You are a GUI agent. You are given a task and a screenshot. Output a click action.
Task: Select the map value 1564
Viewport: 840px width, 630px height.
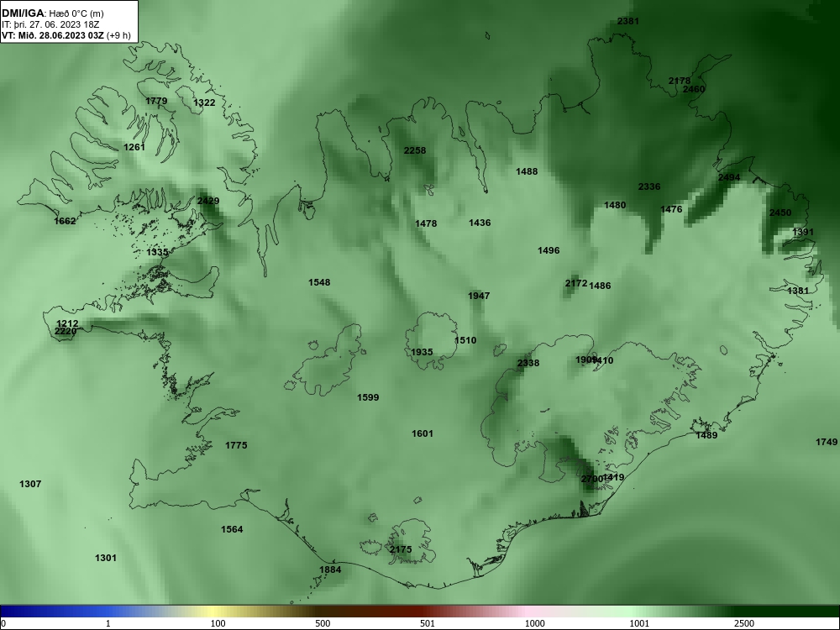coord(232,530)
